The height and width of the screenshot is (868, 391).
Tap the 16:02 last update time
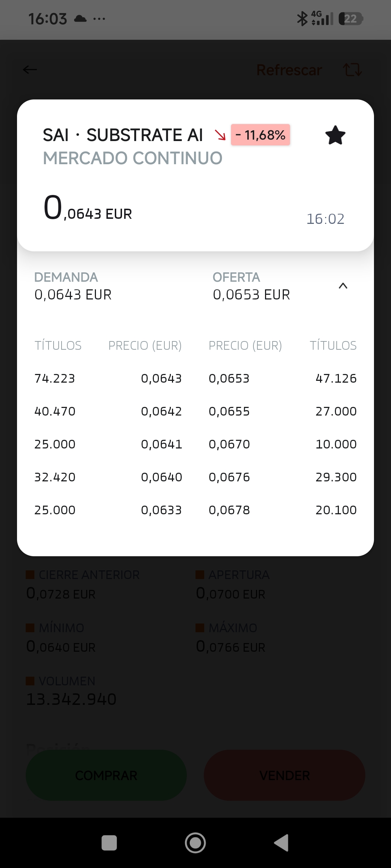[x=325, y=219]
